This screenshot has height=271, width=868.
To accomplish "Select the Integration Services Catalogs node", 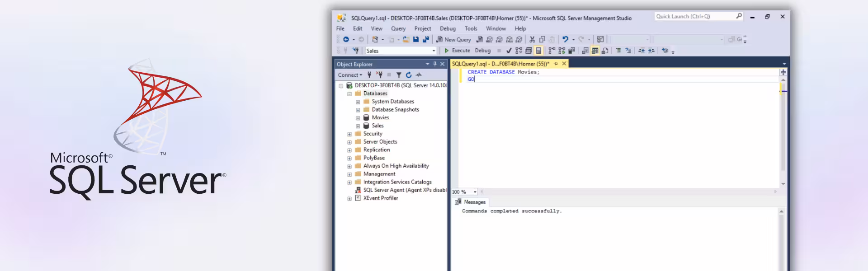I will [397, 182].
